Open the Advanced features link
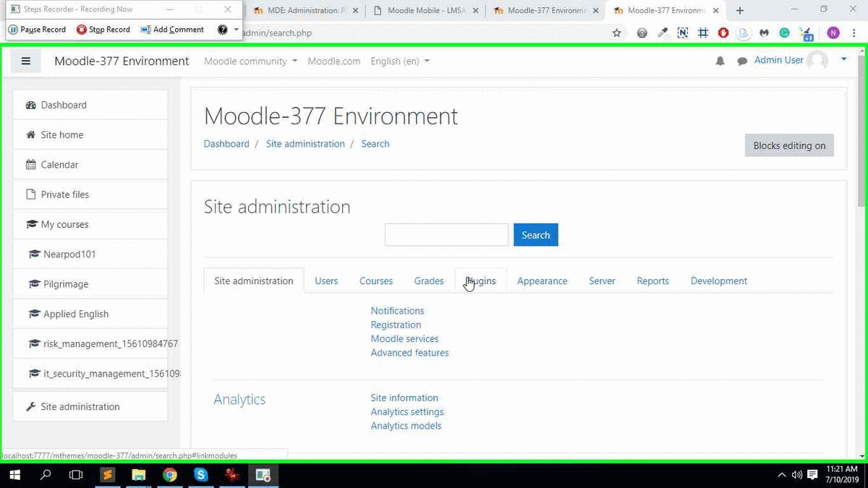Screen dimensions: 868x488 point(409,353)
